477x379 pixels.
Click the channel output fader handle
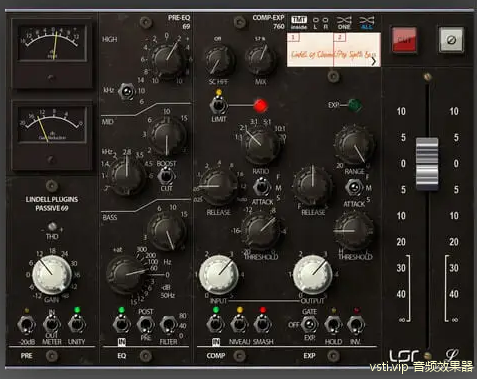click(x=427, y=164)
